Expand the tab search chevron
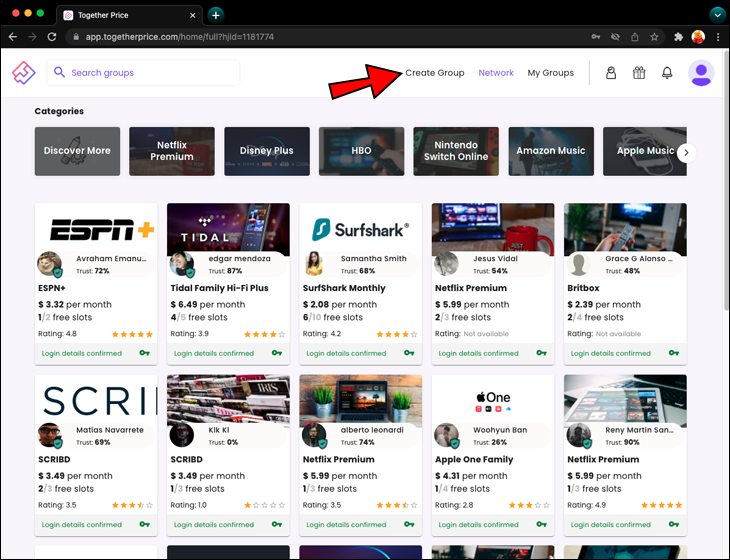 click(x=716, y=15)
